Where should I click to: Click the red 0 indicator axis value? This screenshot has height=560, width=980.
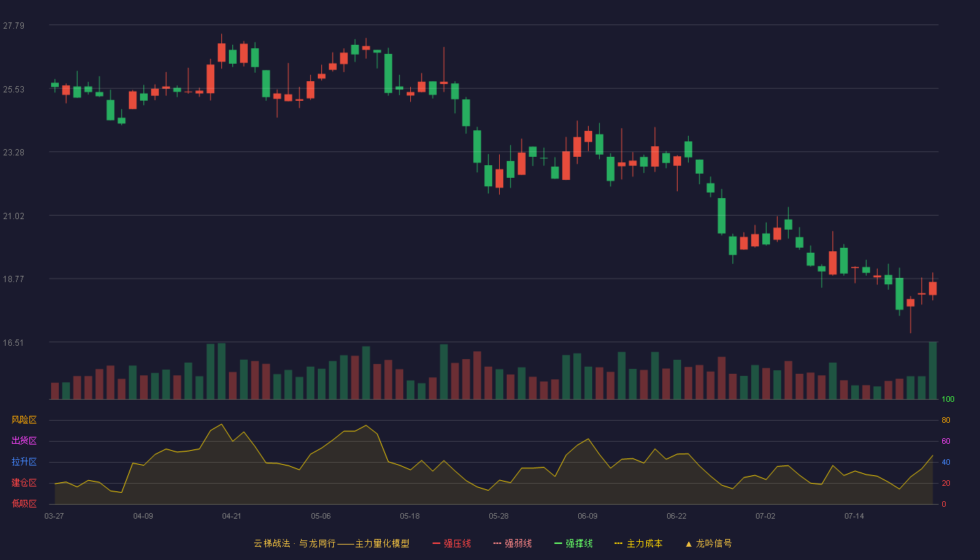[944, 504]
